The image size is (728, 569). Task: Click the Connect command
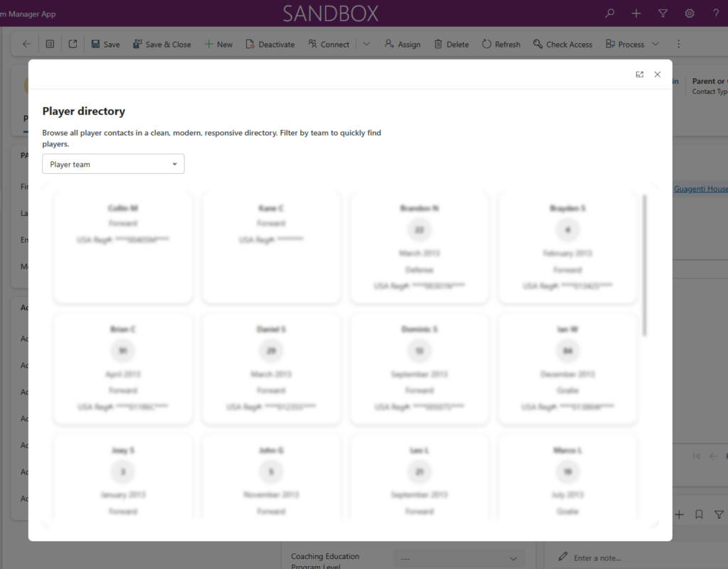click(328, 44)
